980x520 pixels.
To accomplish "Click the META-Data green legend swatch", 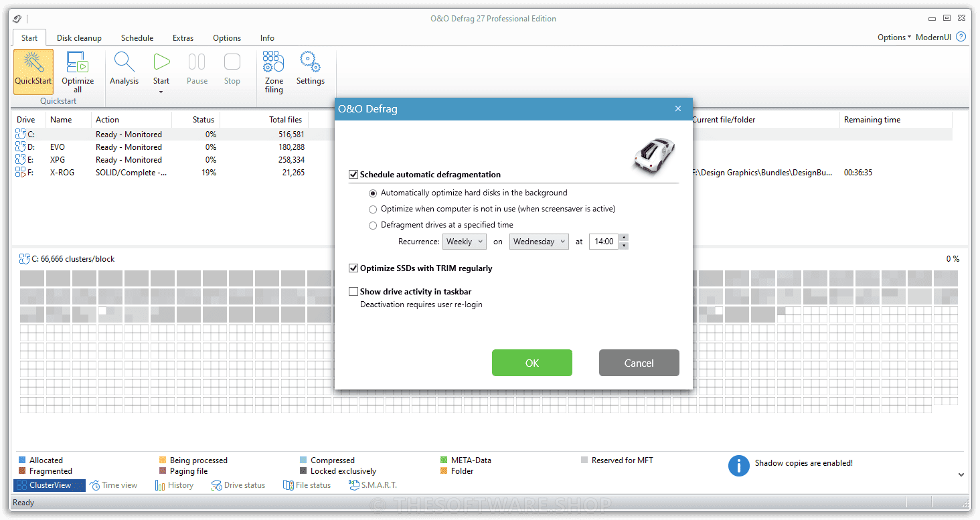I will (444, 460).
